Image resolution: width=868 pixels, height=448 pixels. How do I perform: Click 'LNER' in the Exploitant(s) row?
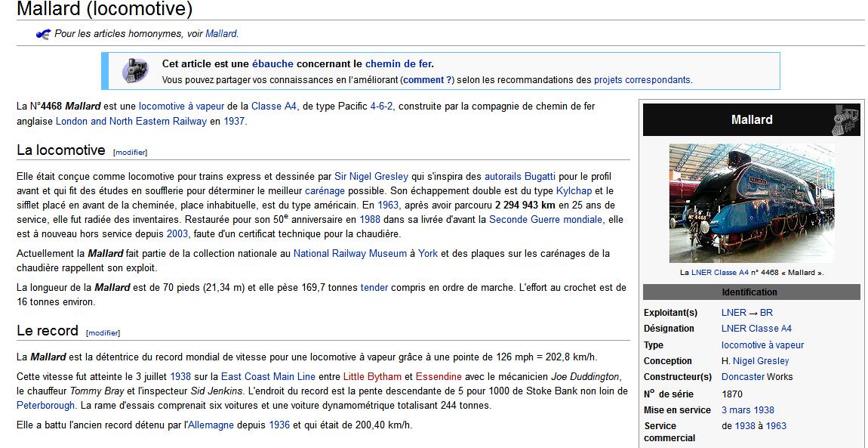734,313
